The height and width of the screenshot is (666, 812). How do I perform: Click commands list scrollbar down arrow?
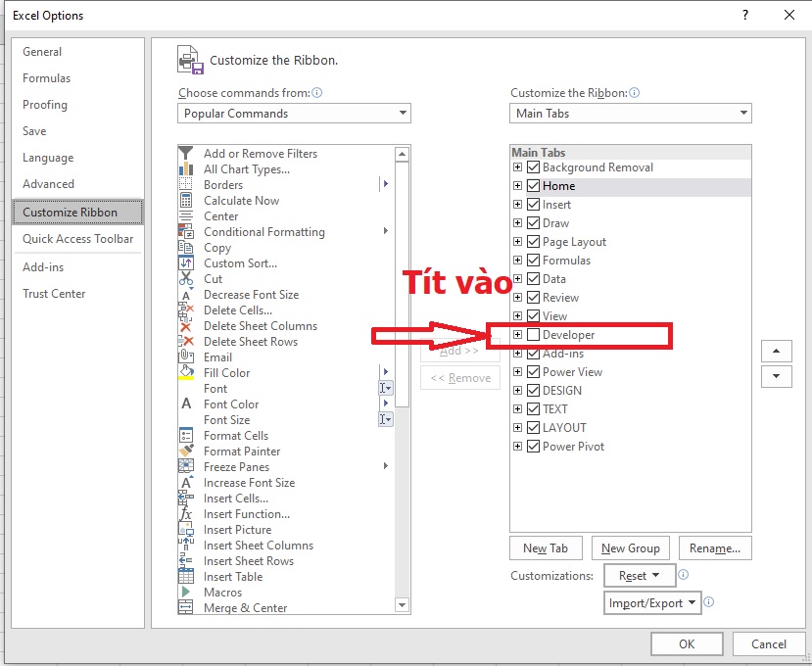tap(402, 604)
